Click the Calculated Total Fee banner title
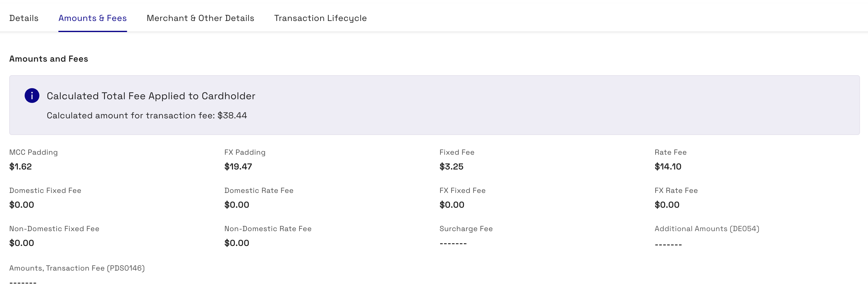Image resolution: width=868 pixels, height=302 pixels. [x=151, y=96]
